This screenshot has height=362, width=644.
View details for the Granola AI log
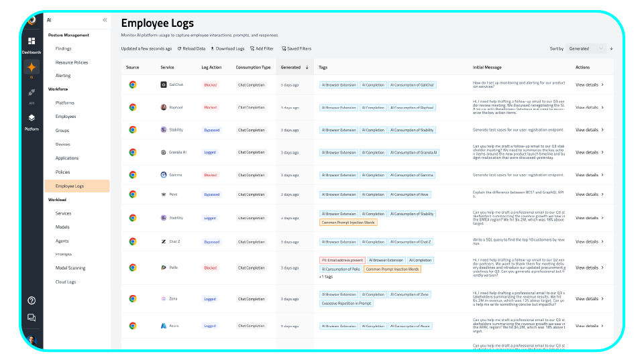[x=590, y=152]
